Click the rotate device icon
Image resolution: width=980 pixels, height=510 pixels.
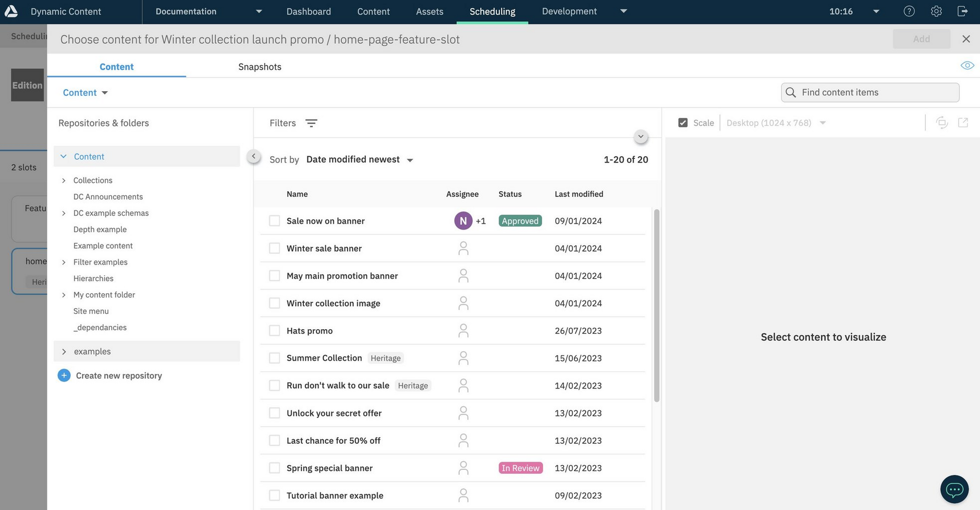(941, 122)
